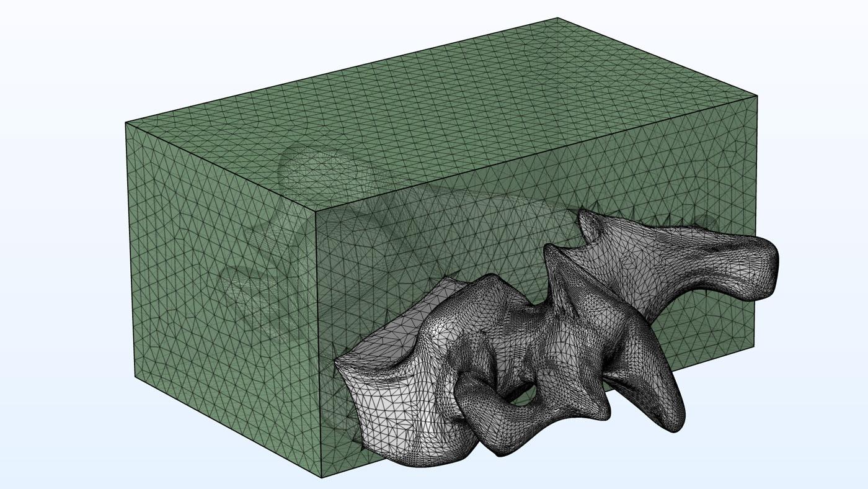Select the edge between top and long side faces
The image size is (868, 489).
pyautogui.click(x=533, y=154)
